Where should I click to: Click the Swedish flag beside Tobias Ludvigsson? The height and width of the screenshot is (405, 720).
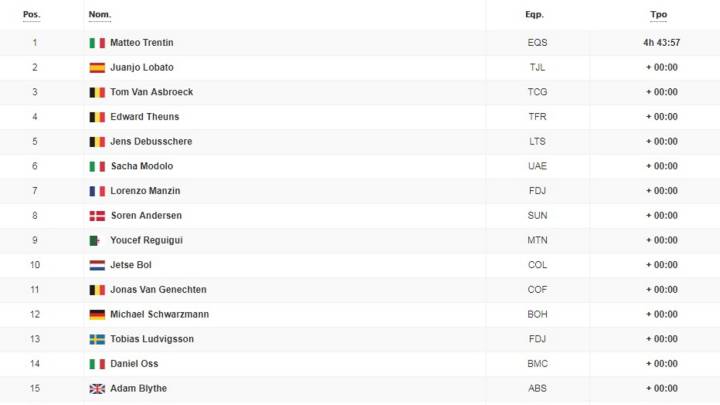coord(97,339)
